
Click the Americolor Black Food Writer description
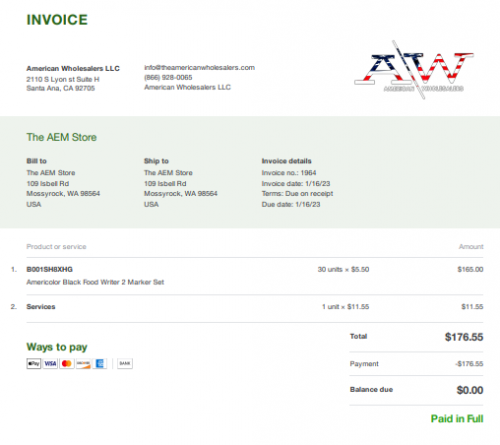(95, 282)
